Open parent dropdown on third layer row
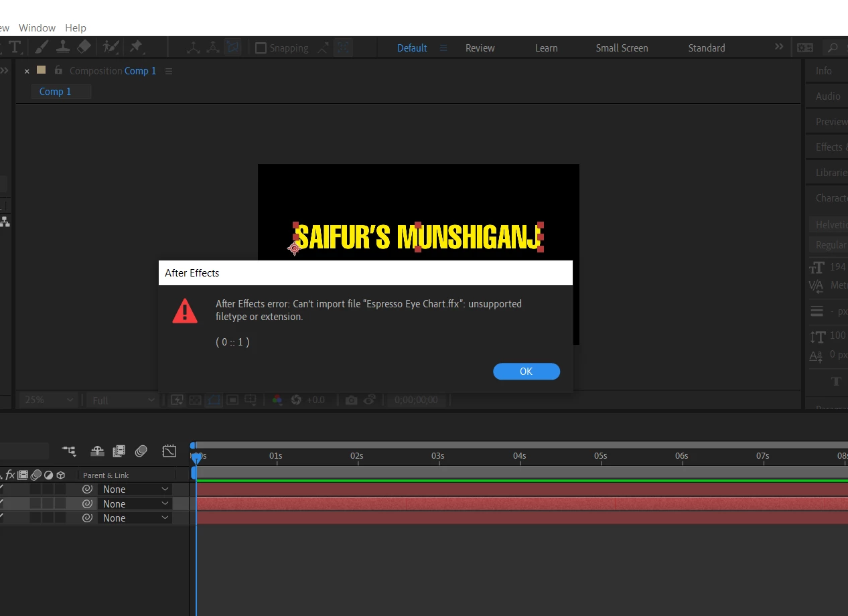The image size is (848, 616). (x=135, y=518)
